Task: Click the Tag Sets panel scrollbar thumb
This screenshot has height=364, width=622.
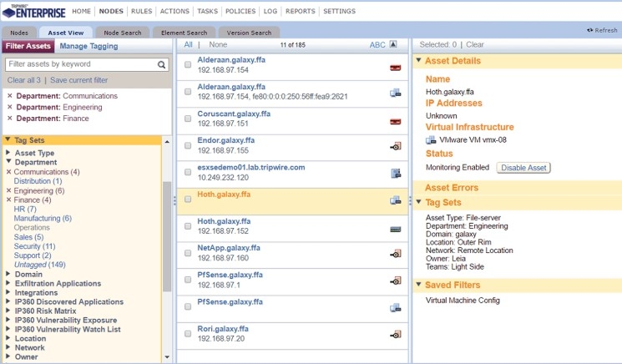Action: click(167, 236)
